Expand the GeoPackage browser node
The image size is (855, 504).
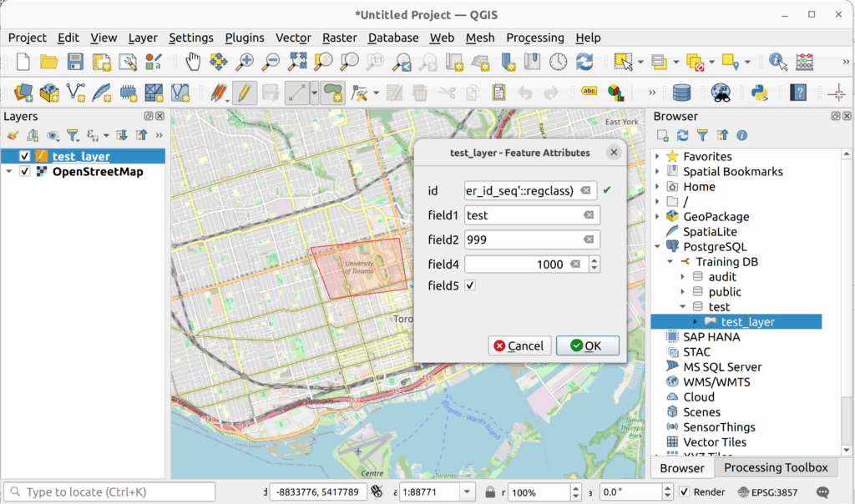658,216
